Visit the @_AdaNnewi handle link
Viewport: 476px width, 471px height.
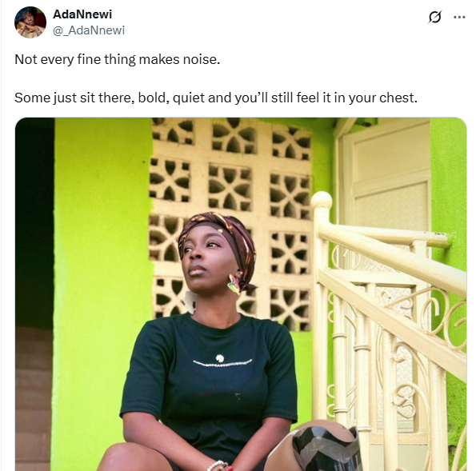click(x=89, y=30)
